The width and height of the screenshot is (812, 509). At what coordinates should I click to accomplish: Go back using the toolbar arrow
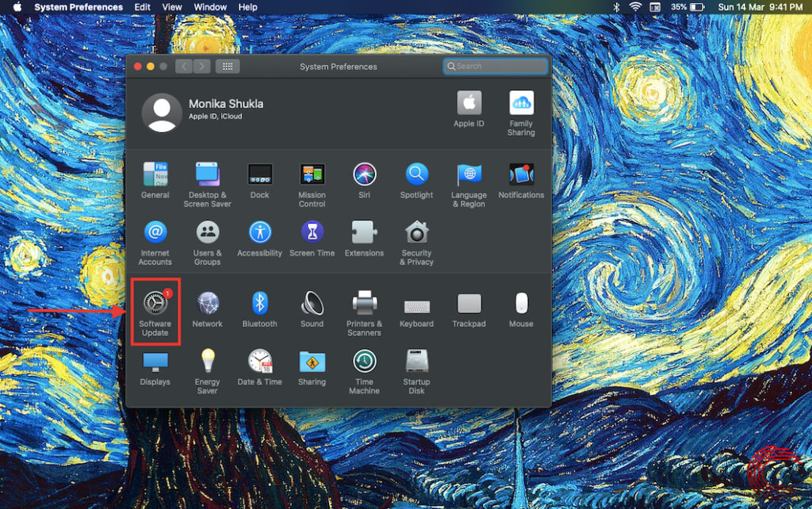184,67
